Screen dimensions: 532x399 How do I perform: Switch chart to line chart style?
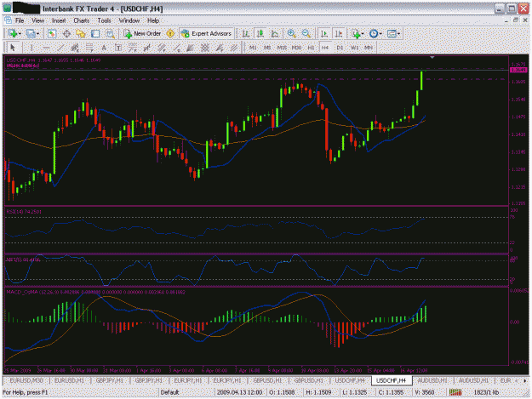click(275, 33)
